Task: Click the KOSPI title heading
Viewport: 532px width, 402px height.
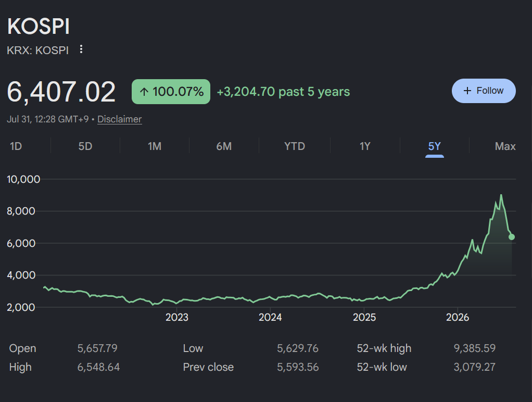Action: (x=39, y=26)
